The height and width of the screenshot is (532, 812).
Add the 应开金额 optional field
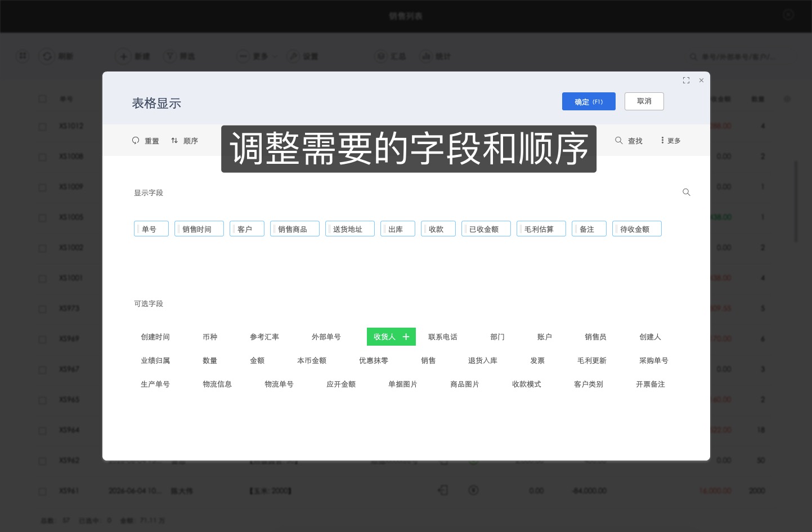[x=341, y=384]
